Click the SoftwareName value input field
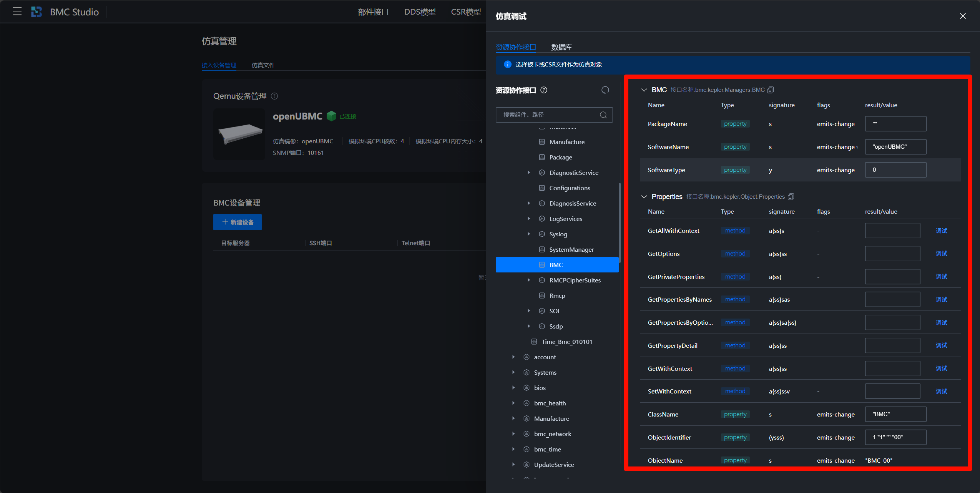The width and height of the screenshot is (980, 493). (895, 147)
